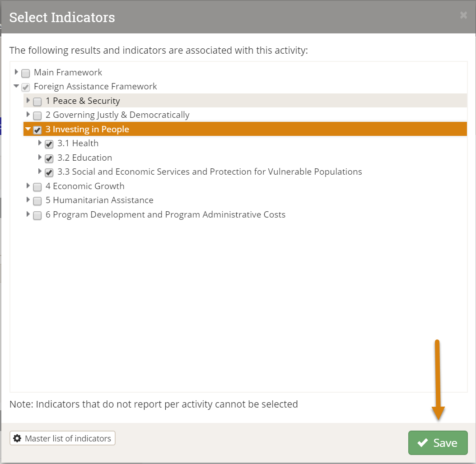Collapse the Foreign Assistance Framework node
Viewport: 476px width, 464px height.
coord(16,86)
